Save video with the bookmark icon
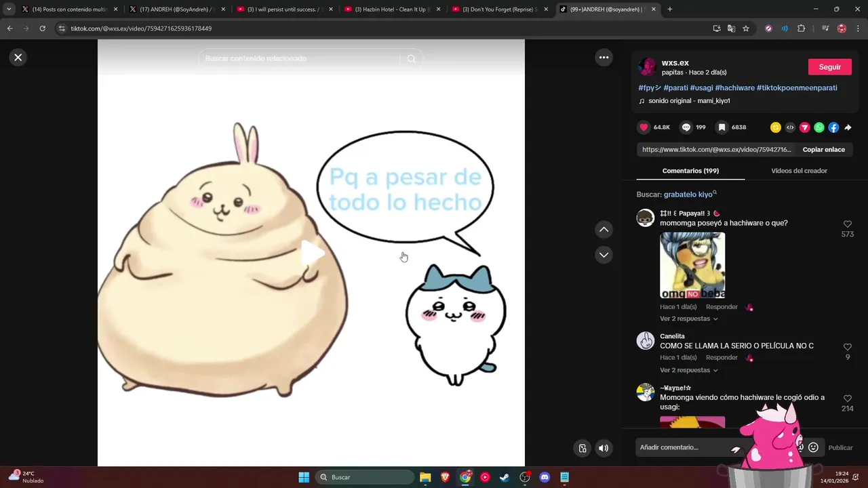 pyautogui.click(x=722, y=127)
